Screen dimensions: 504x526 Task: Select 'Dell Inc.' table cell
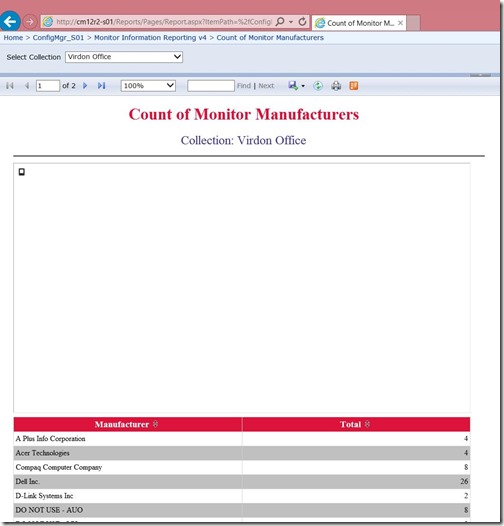click(128, 481)
